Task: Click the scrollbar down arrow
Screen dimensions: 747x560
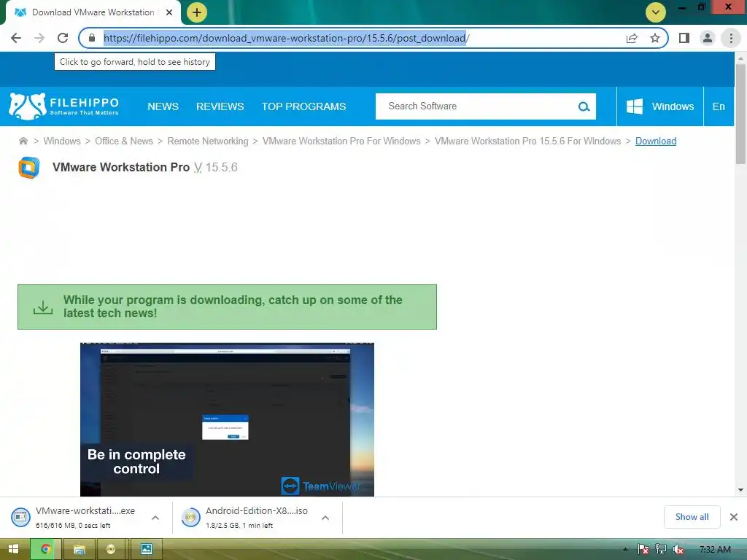Action: [740, 489]
